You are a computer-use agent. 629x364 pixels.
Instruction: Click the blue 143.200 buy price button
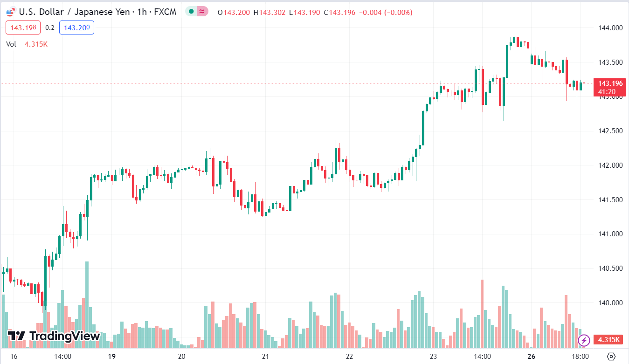(x=76, y=28)
